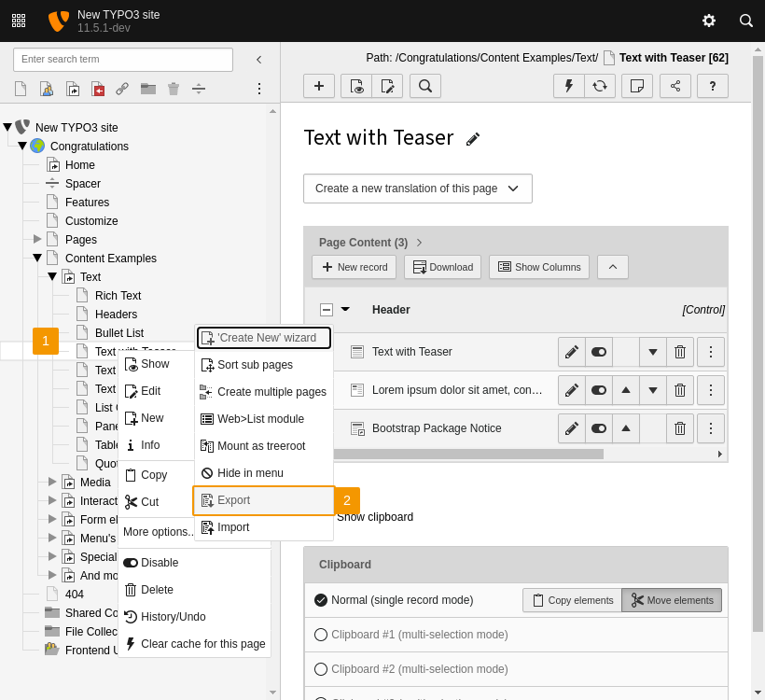Open internal notes with the notepad icon
The height and width of the screenshot is (700, 765).
coord(638,86)
